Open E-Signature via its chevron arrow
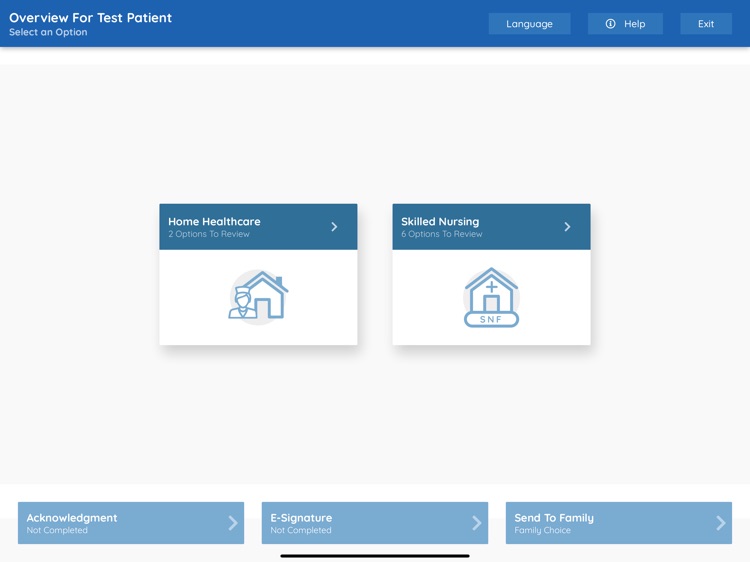Viewport: 750px width, 562px height. point(476,523)
